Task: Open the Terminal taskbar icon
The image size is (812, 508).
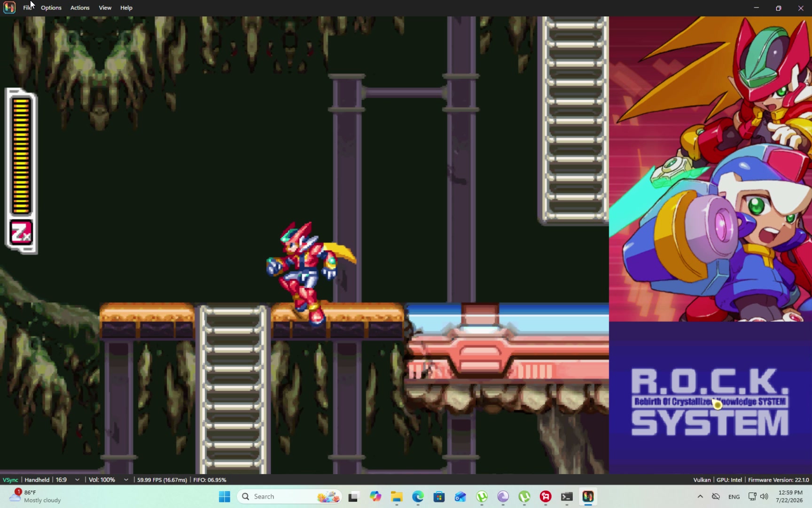Action: pos(567,497)
